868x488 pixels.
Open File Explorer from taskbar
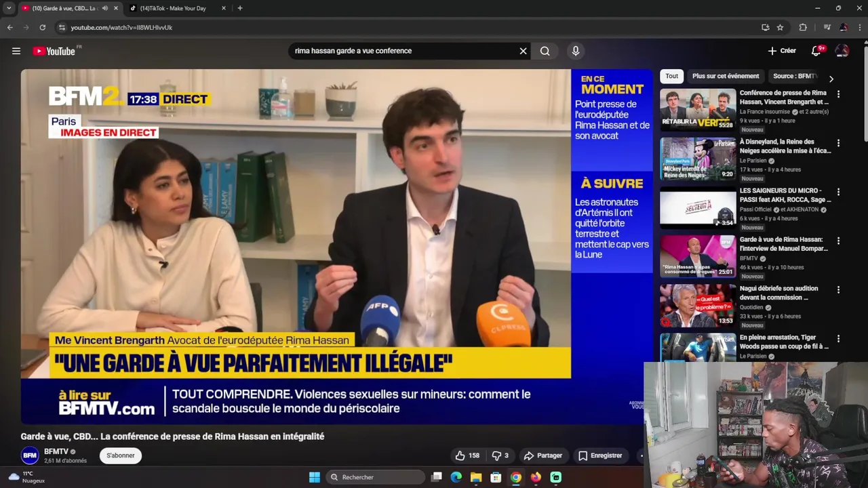tap(476, 477)
